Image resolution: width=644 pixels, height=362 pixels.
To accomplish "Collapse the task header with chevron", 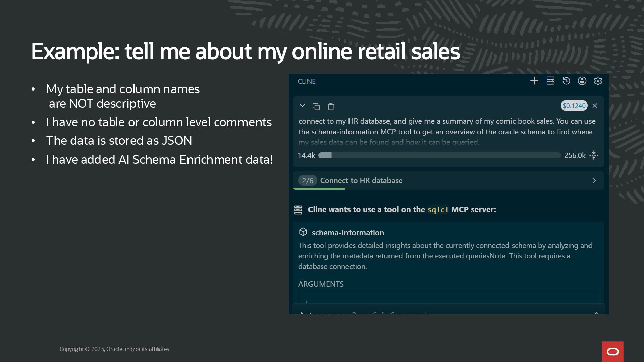I will click(302, 106).
